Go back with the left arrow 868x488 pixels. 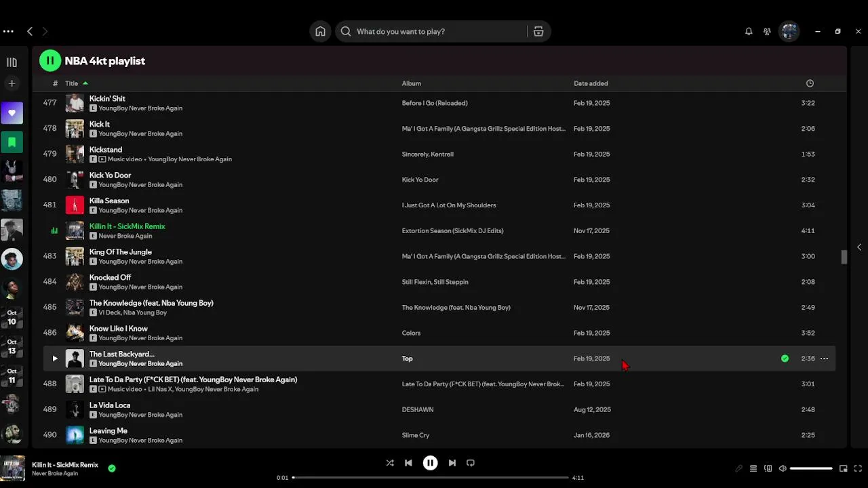30,31
